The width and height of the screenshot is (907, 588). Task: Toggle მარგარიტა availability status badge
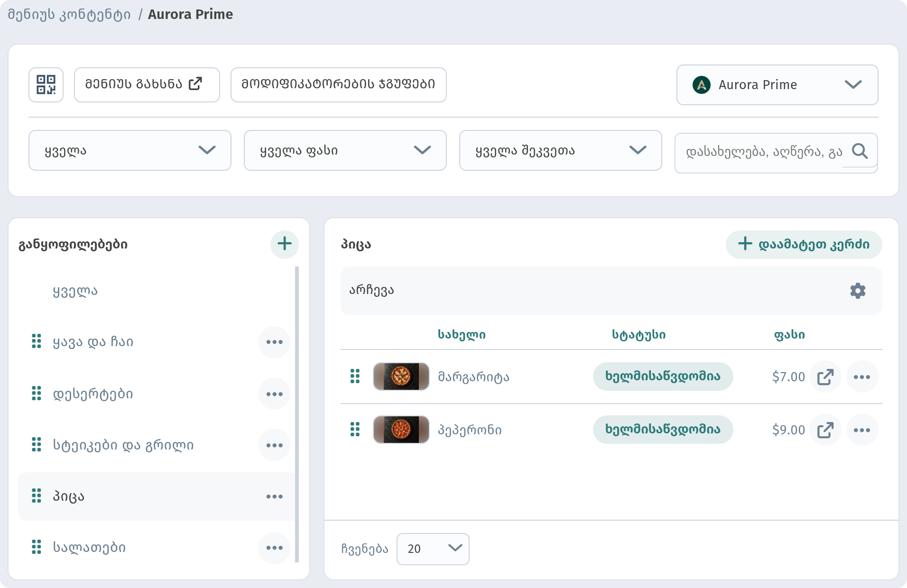[x=663, y=377]
